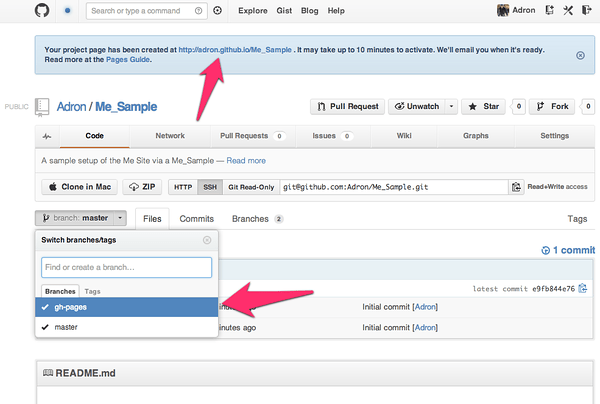Open Explore in top navigation
Image resolution: width=600 pixels, height=404 pixels.
[x=253, y=11]
